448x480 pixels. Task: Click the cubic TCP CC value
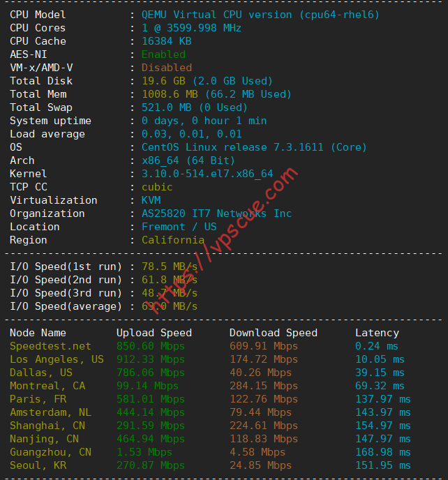157,187
